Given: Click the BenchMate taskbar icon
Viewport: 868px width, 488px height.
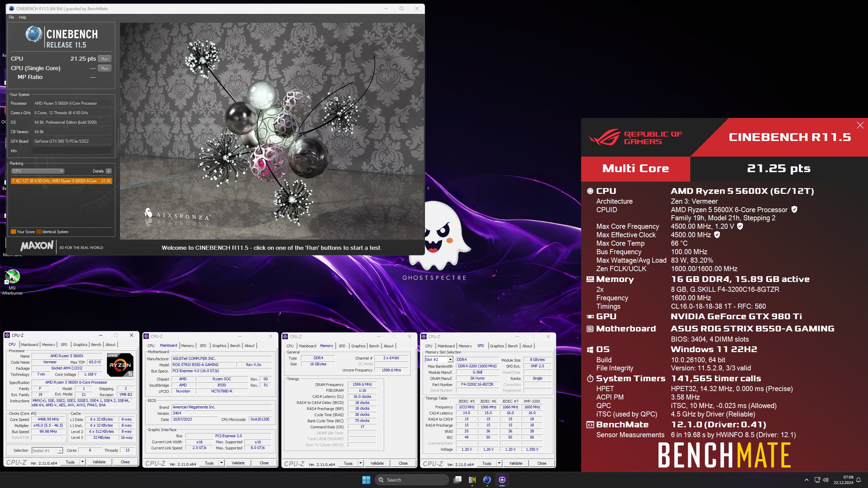Looking at the screenshot, I should 472,480.
